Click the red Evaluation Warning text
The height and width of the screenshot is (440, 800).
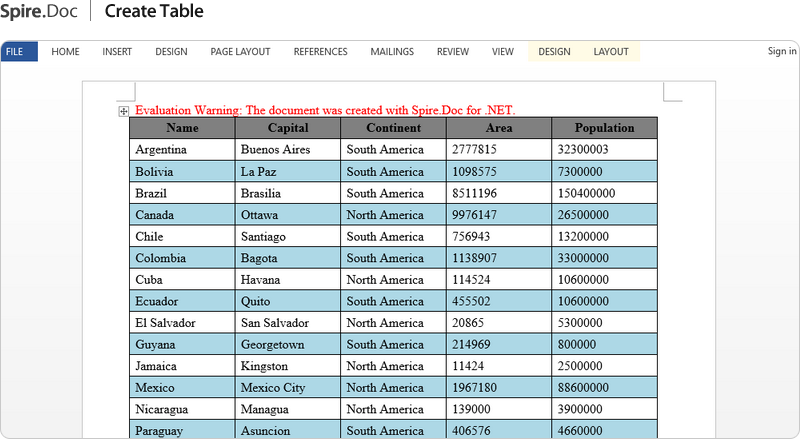(x=325, y=110)
